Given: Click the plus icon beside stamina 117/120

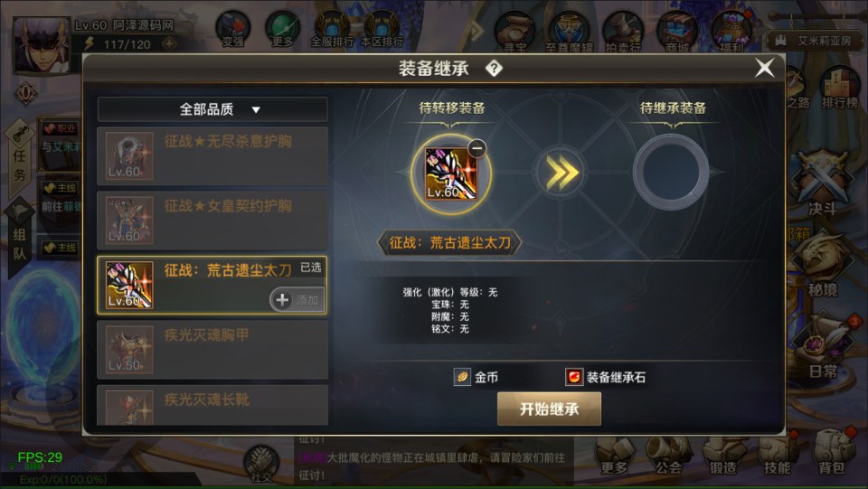Looking at the screenshot, I should 169,43.
